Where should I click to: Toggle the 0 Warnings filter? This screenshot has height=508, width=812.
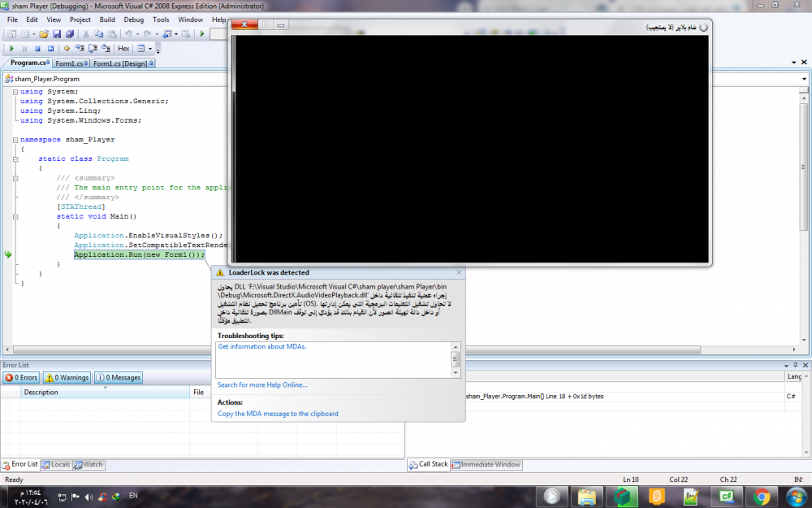pos(67,378)
